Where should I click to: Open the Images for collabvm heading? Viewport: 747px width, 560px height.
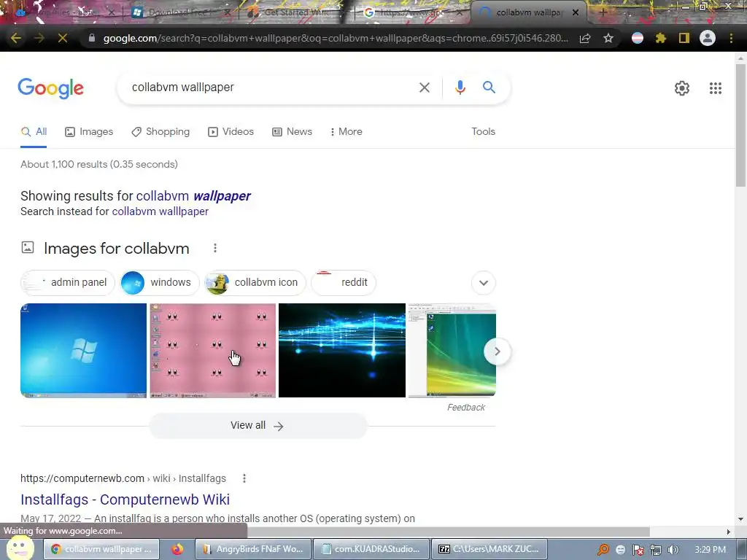116,249
